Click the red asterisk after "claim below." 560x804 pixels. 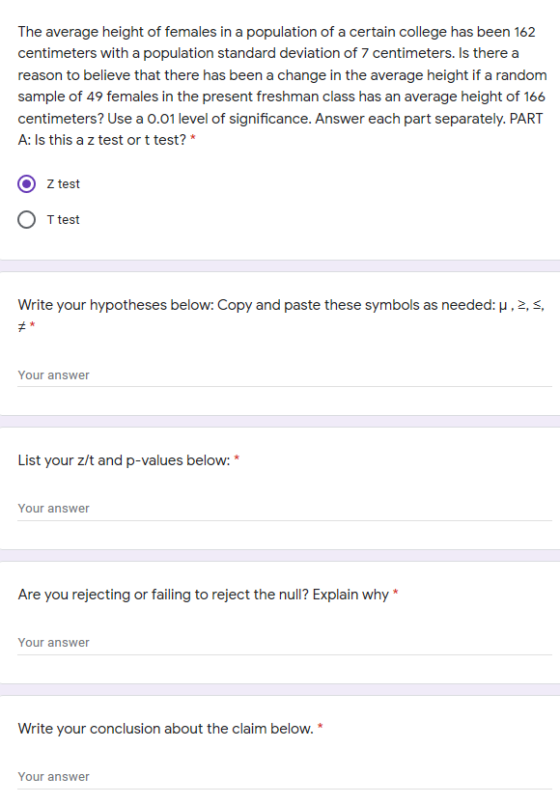pyautogui.click(x=321, y=727)
